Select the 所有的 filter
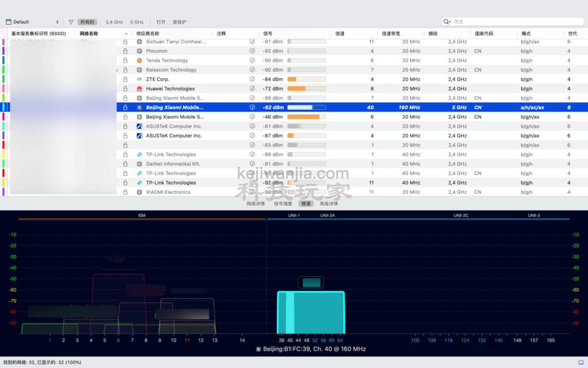The image size is (588, 368). click(87, 22)
